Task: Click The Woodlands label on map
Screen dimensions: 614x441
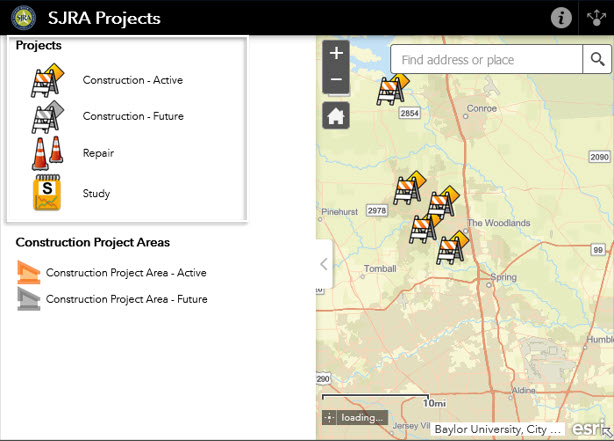Action: [x=498, y=223]
